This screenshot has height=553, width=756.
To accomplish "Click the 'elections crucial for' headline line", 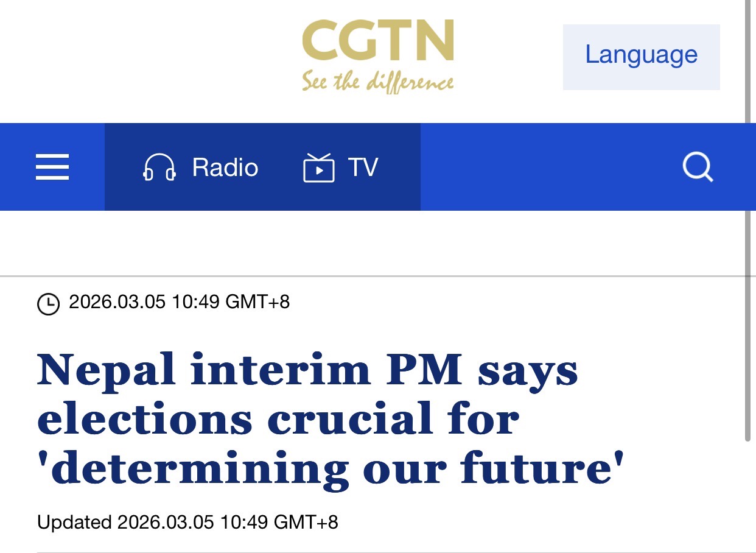I will [278, 419].
